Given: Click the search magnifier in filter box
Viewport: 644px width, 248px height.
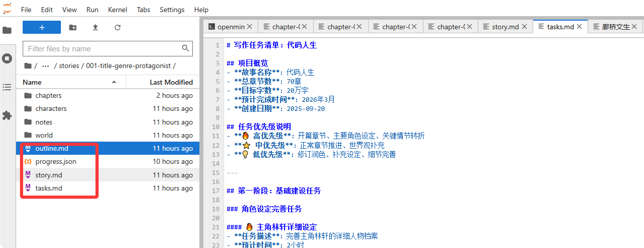Looking at the screenshot, I should 186,48.
